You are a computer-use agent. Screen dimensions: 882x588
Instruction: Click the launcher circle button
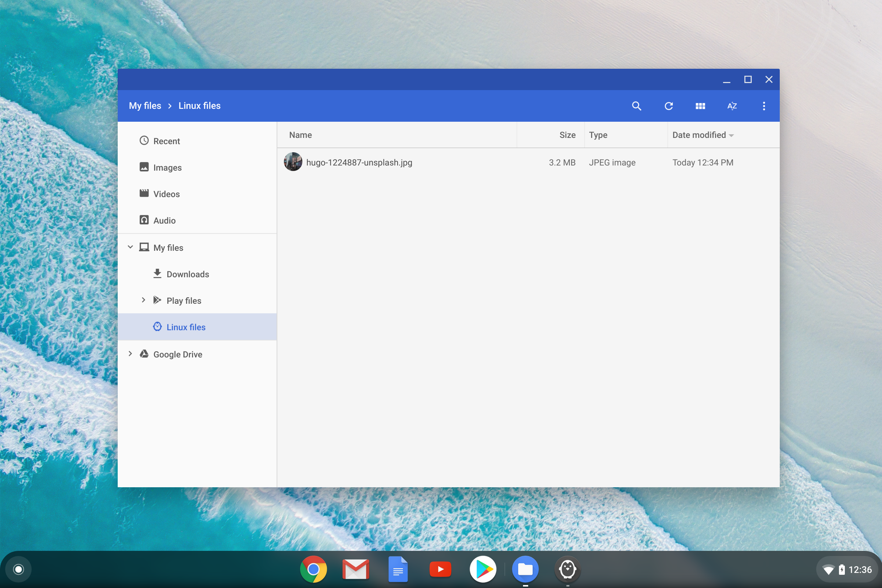pos(18,569)
